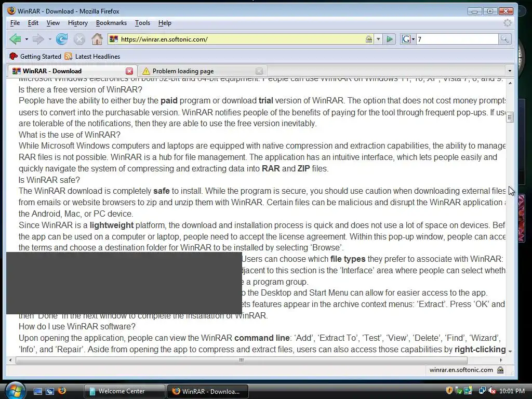
Task: Click Switch between windows quick launch icon
Action: click(x=50, y=391)
